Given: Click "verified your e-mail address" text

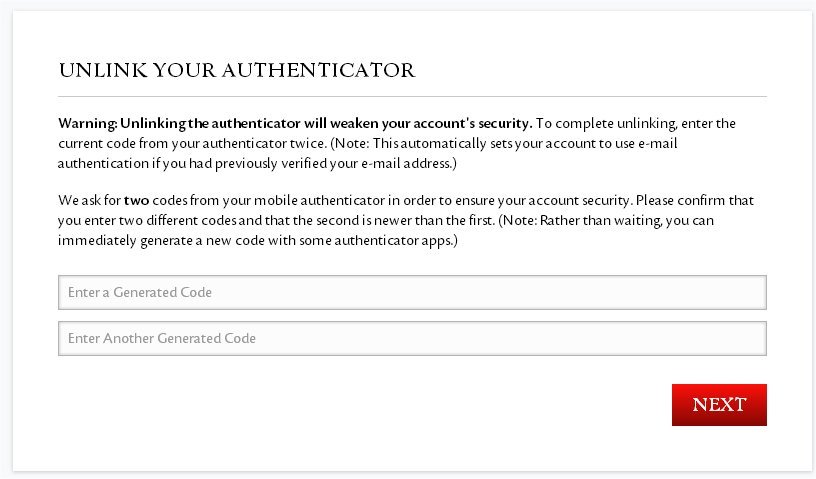Looking at the screenshot, I should pyautogui.click(x=366, y=163).
